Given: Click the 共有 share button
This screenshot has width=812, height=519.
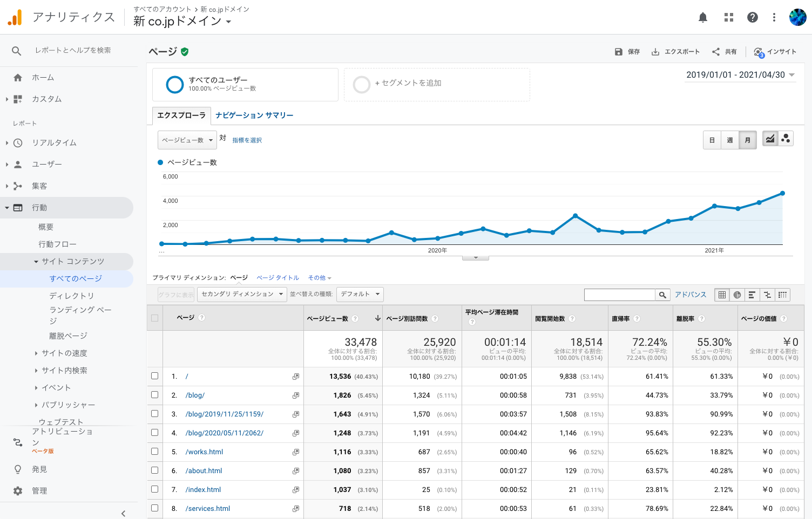Looking at the screenshot, I should [x=724, y=52].
